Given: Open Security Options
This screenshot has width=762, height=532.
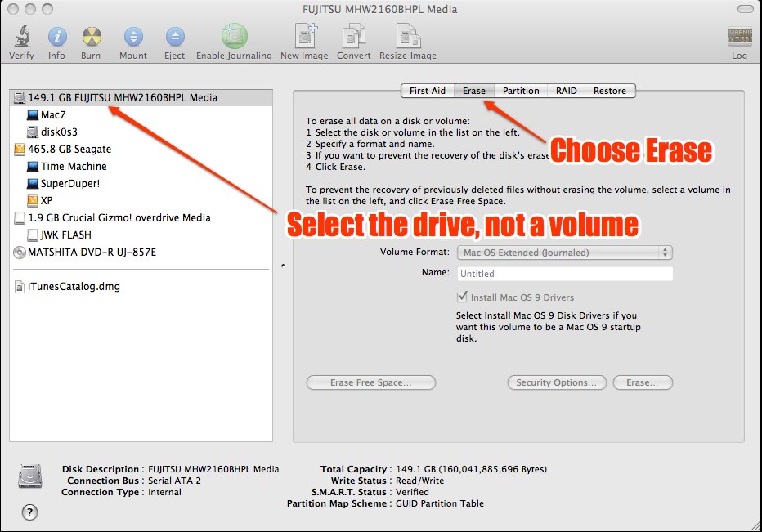Looking at the screenshot, I should pyautogui.click(x=557, y=382).
